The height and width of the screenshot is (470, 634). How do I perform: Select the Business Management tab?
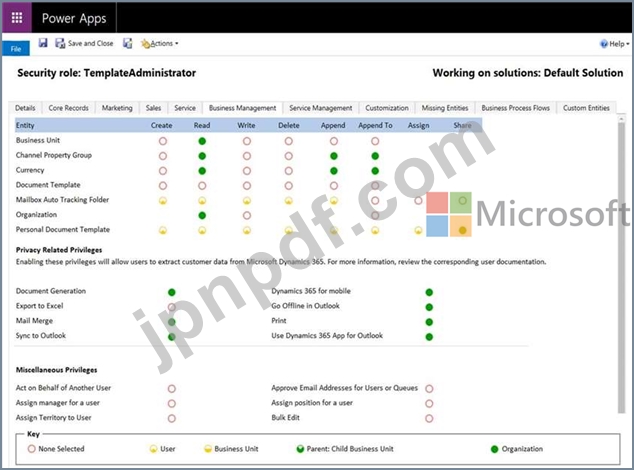click(242, 108)
